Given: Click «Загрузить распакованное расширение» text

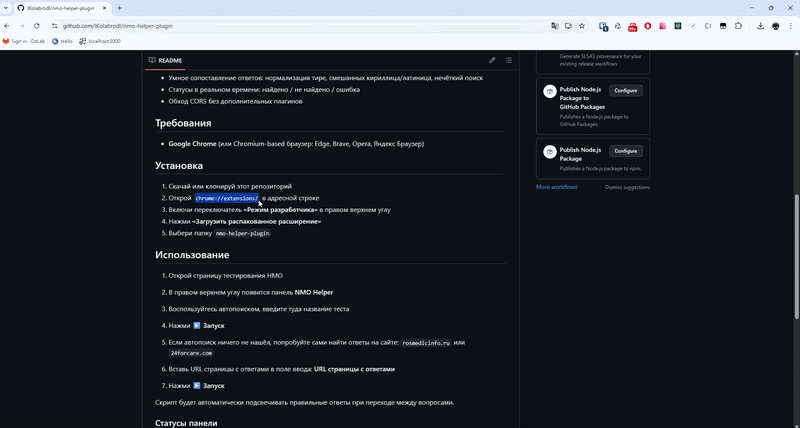Looking at the screenshot, I should (x=257, y=222).
